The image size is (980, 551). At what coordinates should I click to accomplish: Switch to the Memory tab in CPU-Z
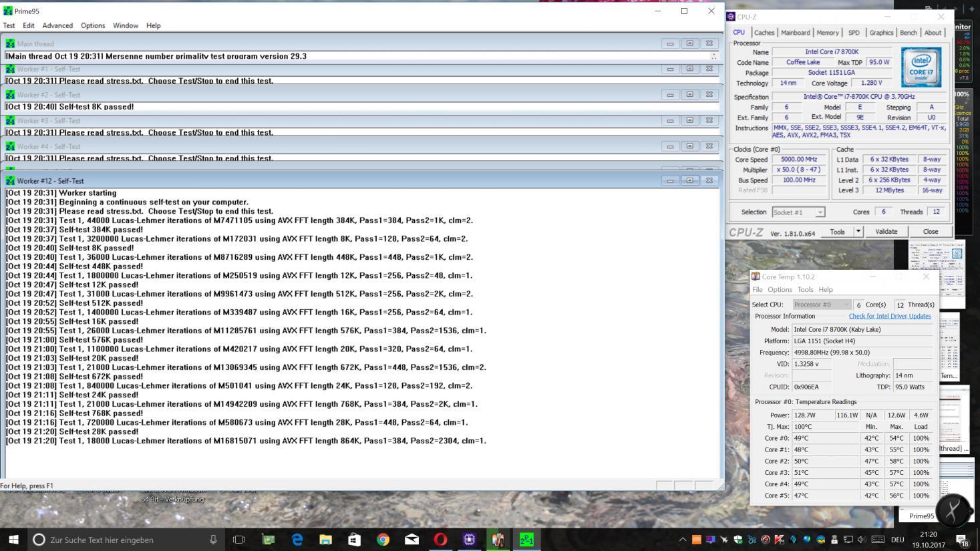click(828, 33)
